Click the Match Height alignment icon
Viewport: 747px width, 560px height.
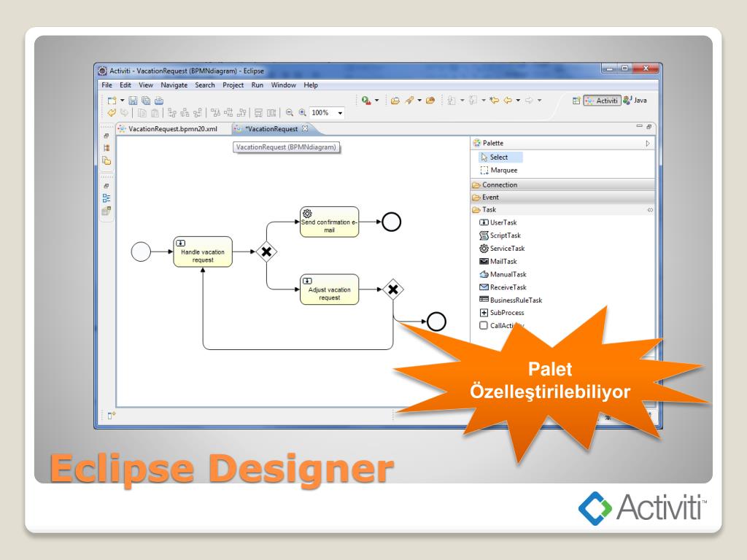click(271, 113)
